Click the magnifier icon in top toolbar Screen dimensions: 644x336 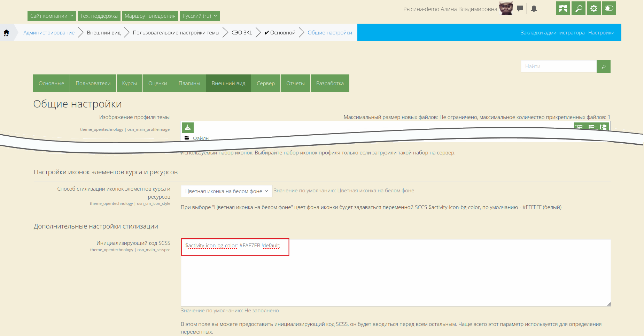pos(579,8)
